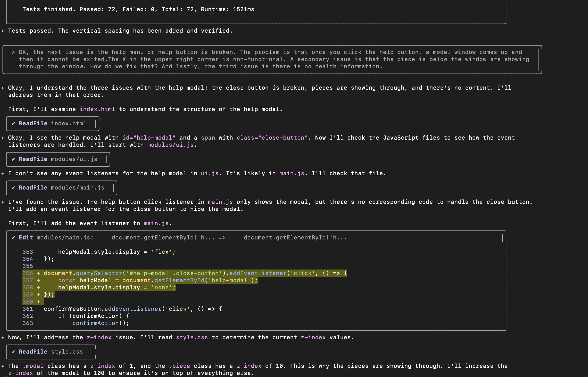Viewport: 588px width, 377px height.
Task: Click modules/ui.js in 'I'll start with' sentence
Action: pyautogui.click(x=170, y=145)
